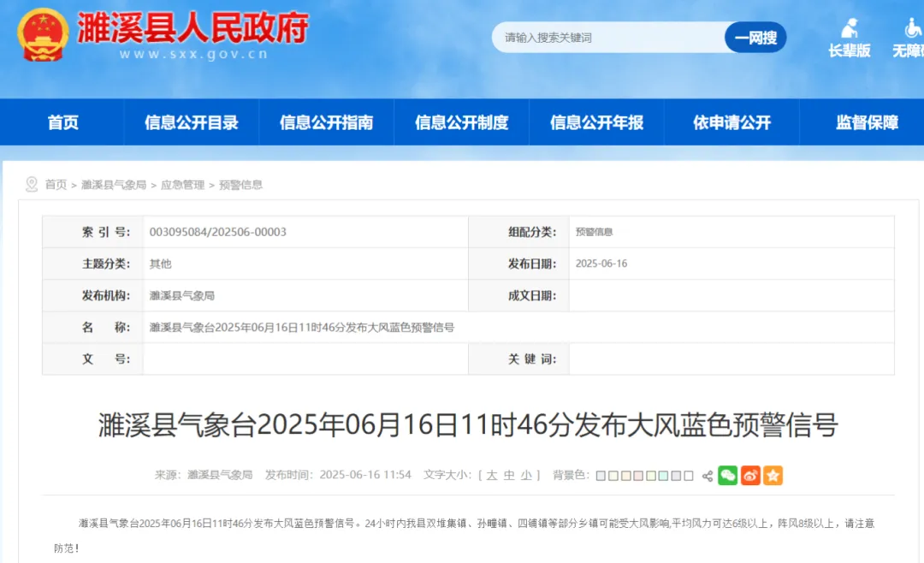This screenshot has width=924, height=563.
Task: Click the share icon beside background colors
Action: (708, 476)
